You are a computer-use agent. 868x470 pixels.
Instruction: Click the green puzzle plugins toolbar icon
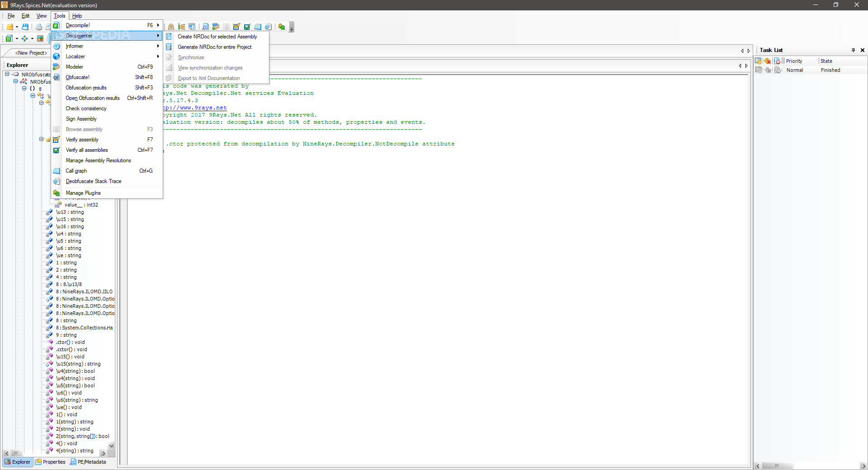click(x=282, y=27)
